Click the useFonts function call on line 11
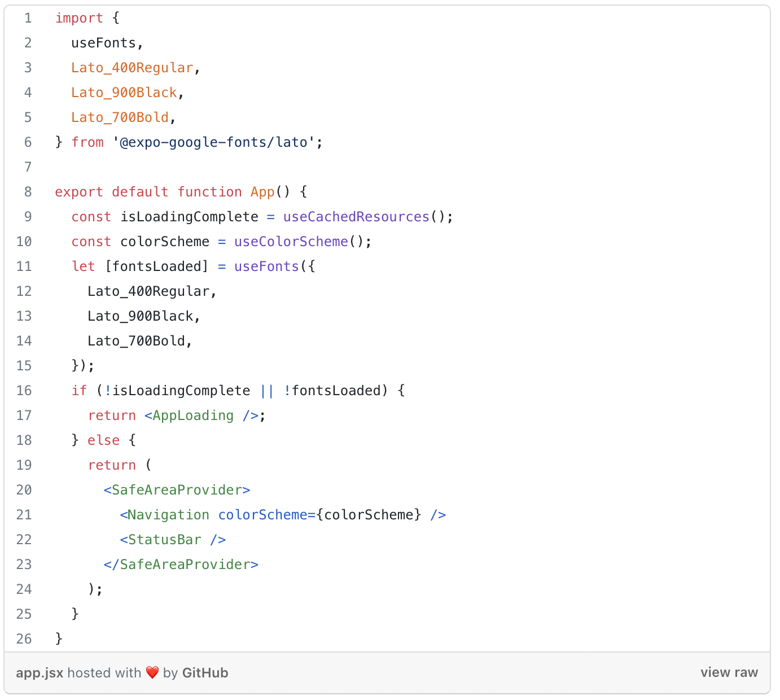This screenshot has width=780, height=700. [266, 266]
